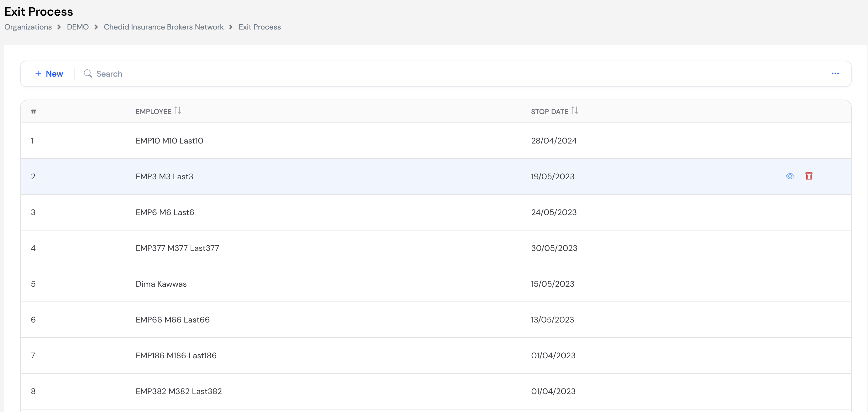Open Organizations breadcrumb link
The image size is (868, 412).
[x=28, y=27]
